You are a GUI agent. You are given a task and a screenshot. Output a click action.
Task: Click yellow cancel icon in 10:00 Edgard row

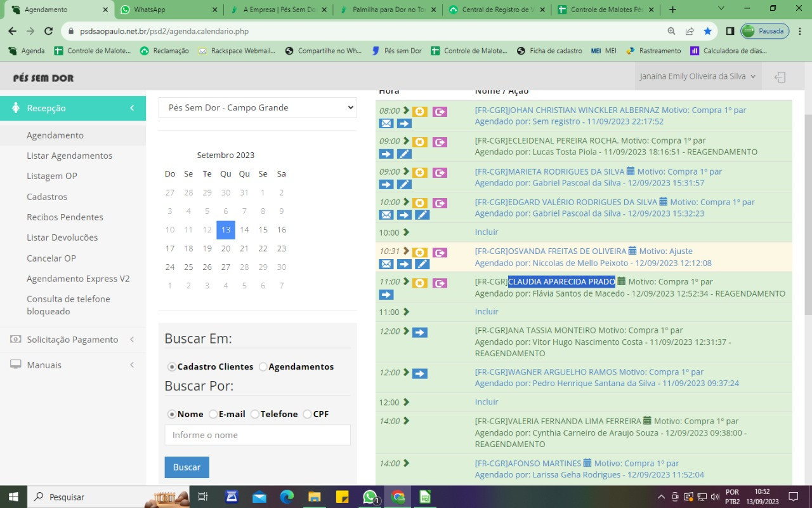tap(419, 203)
